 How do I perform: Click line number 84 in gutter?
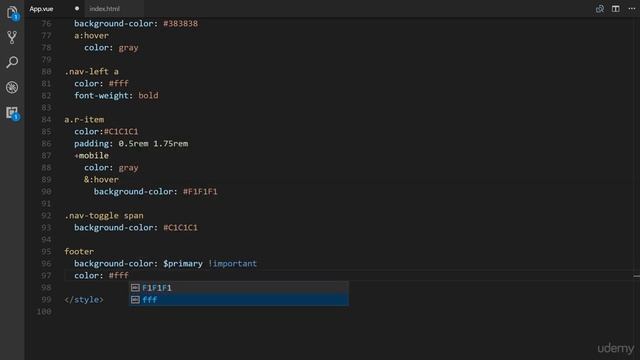coord(46,120)
